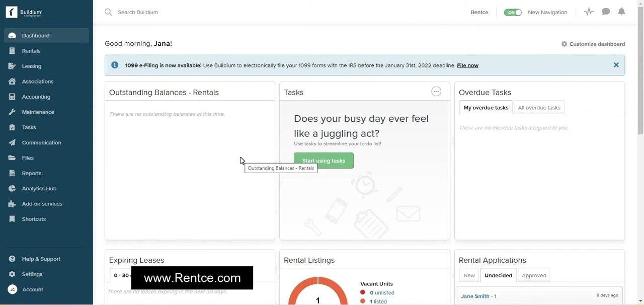Select the Undecided rental applications tab
This screenshot has height=305, width=644.
[x=498, y=275]
